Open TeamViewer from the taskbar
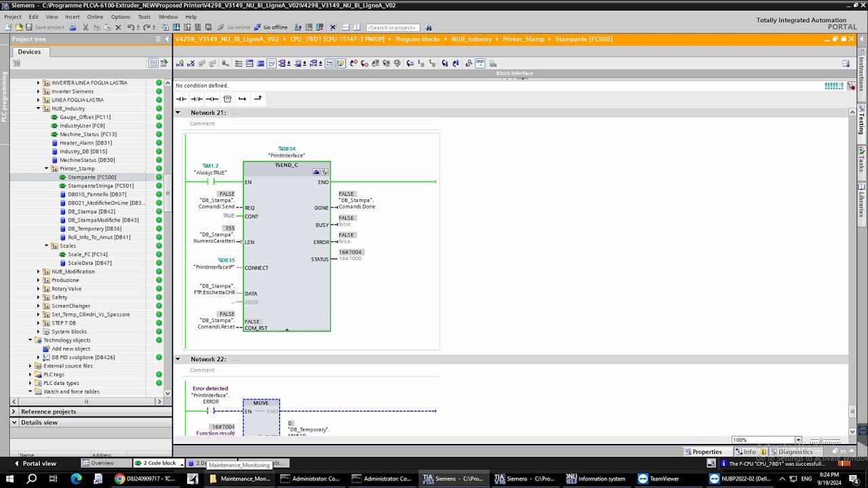This screenshot has width=868, height=488. 658,479
